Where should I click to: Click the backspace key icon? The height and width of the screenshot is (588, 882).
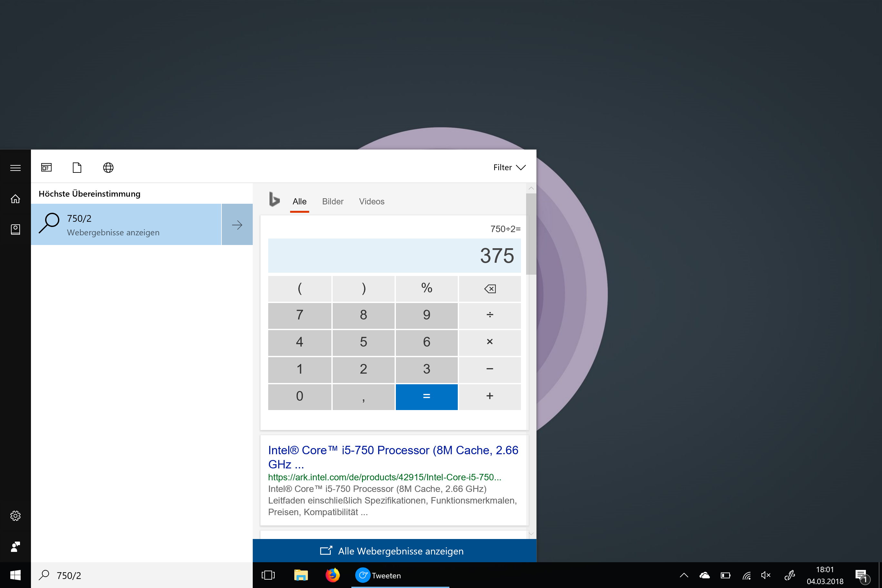pyautogui.click(x=490, y=289)
